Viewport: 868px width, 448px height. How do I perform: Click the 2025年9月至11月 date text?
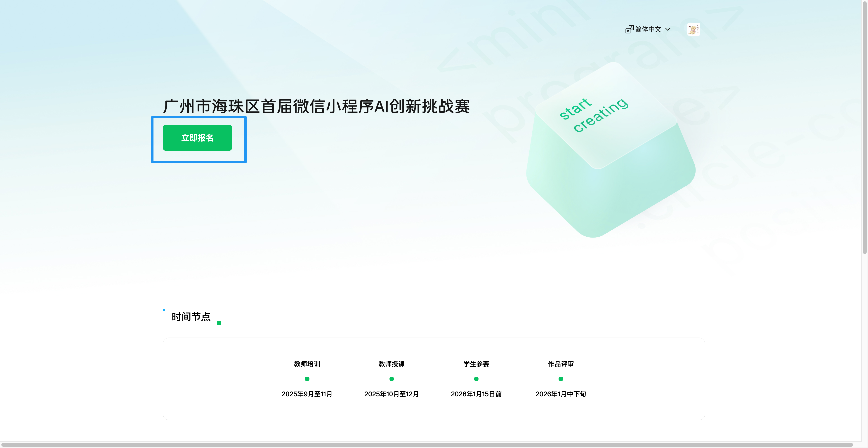pos(307,394)
